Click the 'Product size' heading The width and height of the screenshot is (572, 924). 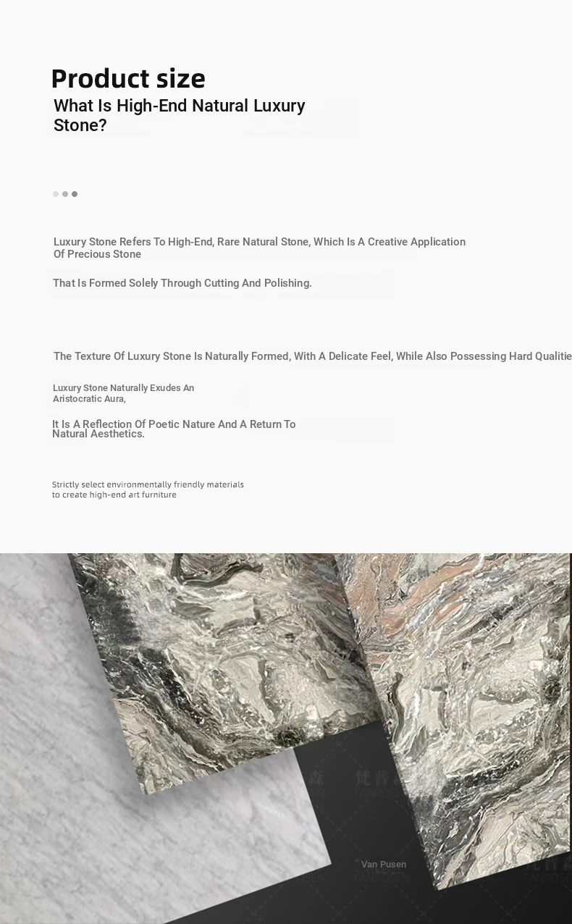pyautogui.click(x=128, y=78)
